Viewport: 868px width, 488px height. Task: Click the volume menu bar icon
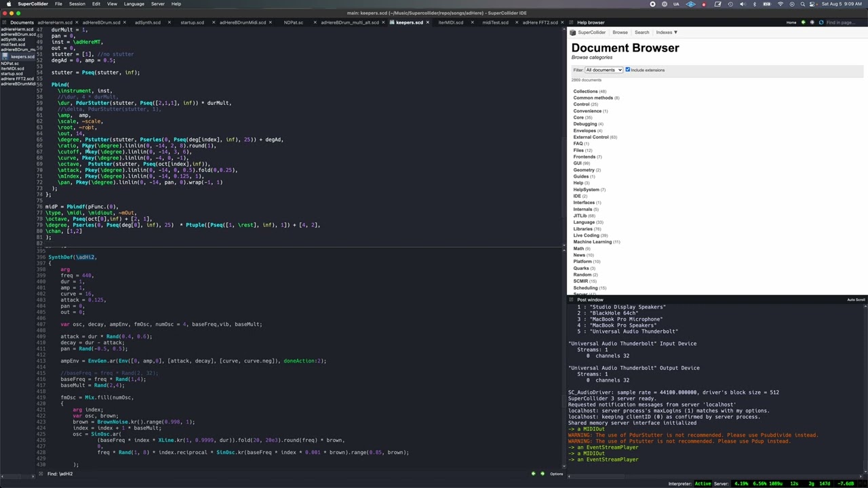[742, 4]
